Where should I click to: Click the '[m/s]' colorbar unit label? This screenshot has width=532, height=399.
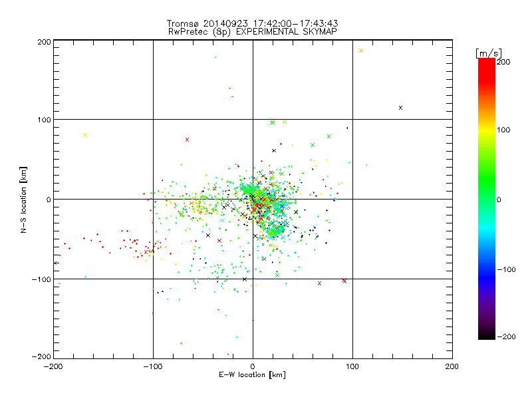(489, 53)
